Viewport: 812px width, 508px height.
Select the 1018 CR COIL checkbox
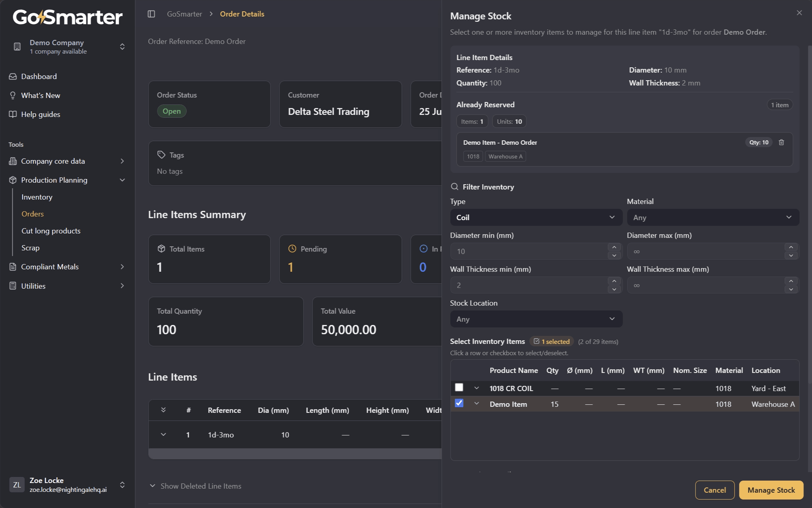(459, 387)
